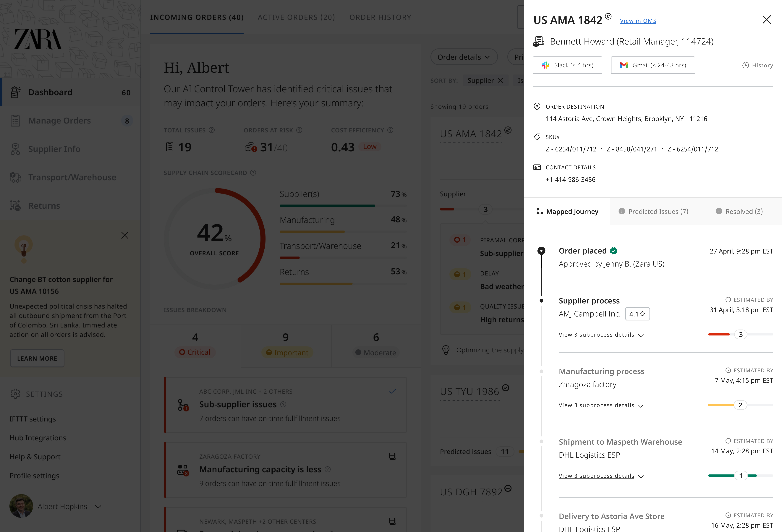
Task: Open Help & Support
Action: pyautogui.click(x=35, y=457)
